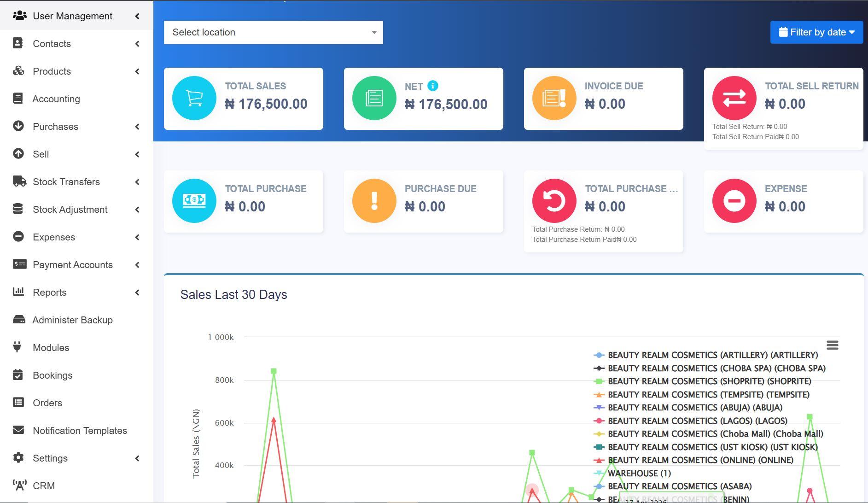The image size is (868, 503).
Task: Open the Filter by date dropdown
Action: (x=816, y=32)
